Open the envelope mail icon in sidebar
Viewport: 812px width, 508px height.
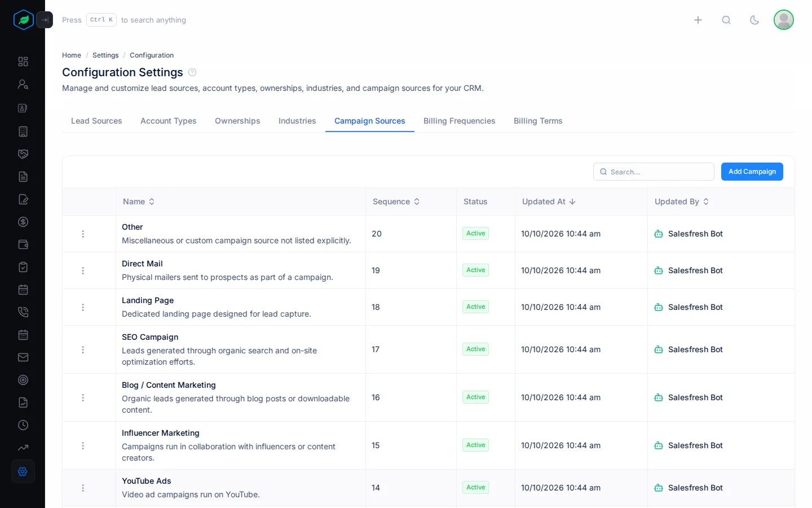pyautogui.click(x=23, y=357)
